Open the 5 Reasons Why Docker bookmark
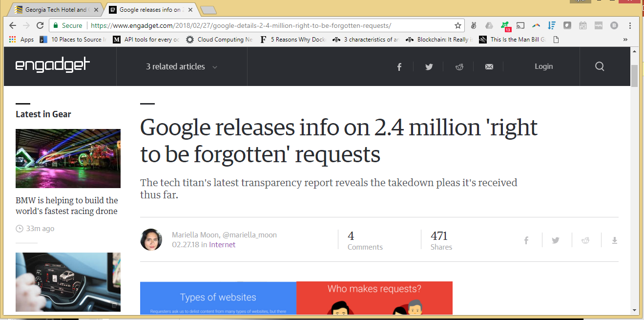Screen dimensions: 644x320 (x=293, y=40)
